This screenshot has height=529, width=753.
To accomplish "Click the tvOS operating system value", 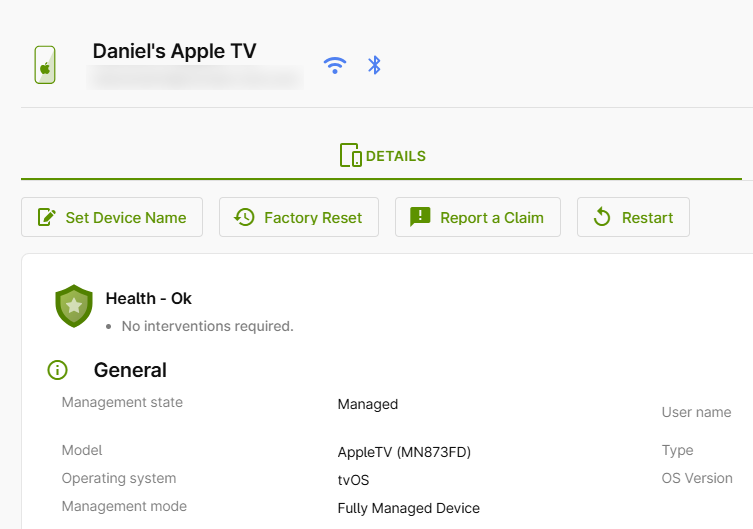I will [x=354, y=480].
